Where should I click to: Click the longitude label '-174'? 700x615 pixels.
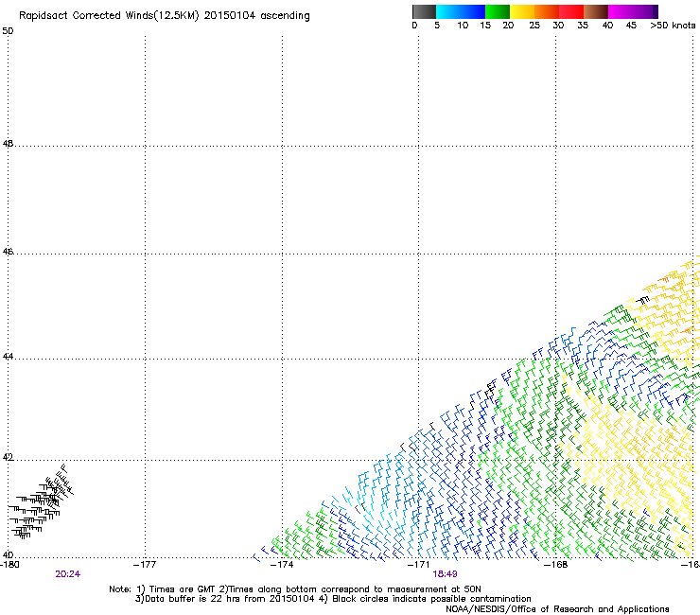tap(282, 565)
